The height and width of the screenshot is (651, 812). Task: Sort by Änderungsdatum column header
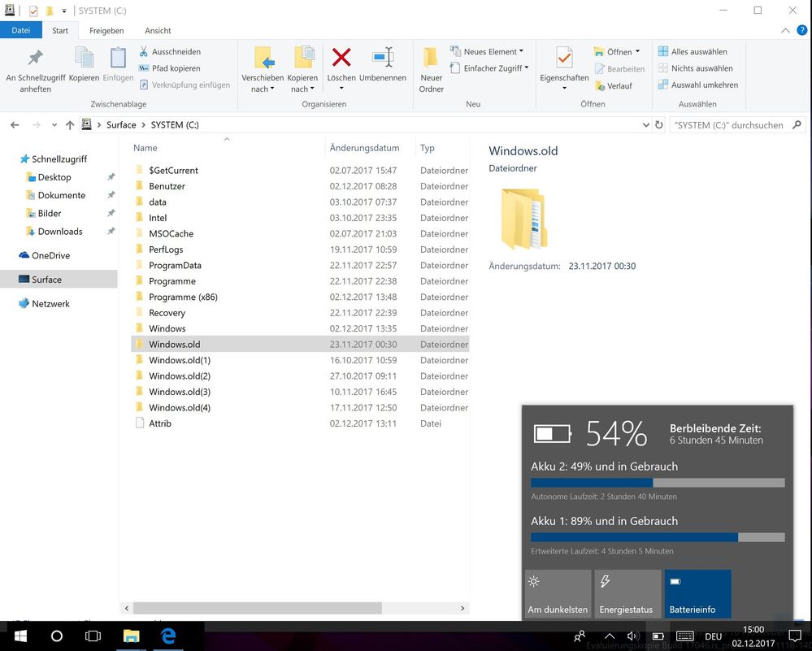pos(365,148)
